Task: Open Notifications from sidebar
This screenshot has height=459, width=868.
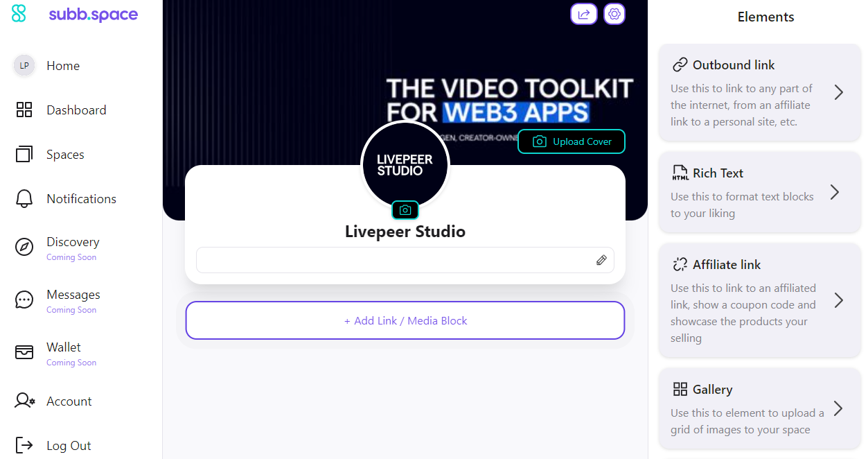Action: coord(81,199)
